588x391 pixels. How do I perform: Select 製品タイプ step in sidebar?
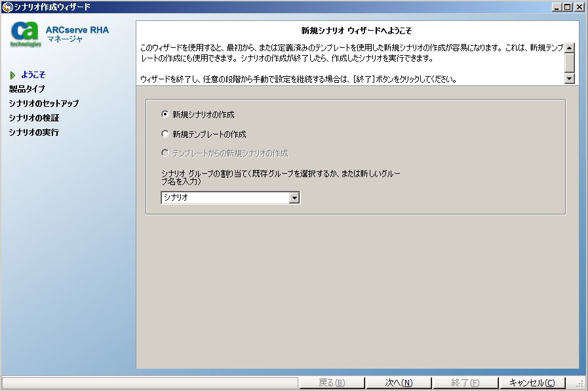pyautogui.click(x=27, y=89)
